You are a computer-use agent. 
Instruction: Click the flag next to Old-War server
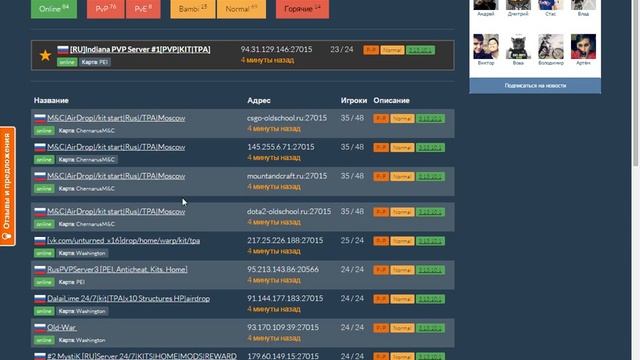click(40, 328)
